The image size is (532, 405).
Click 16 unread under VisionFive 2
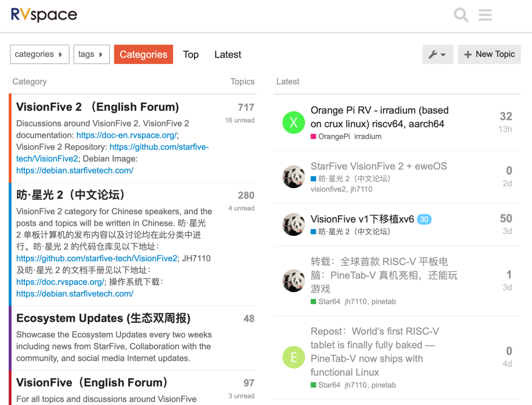coord(239,120)
